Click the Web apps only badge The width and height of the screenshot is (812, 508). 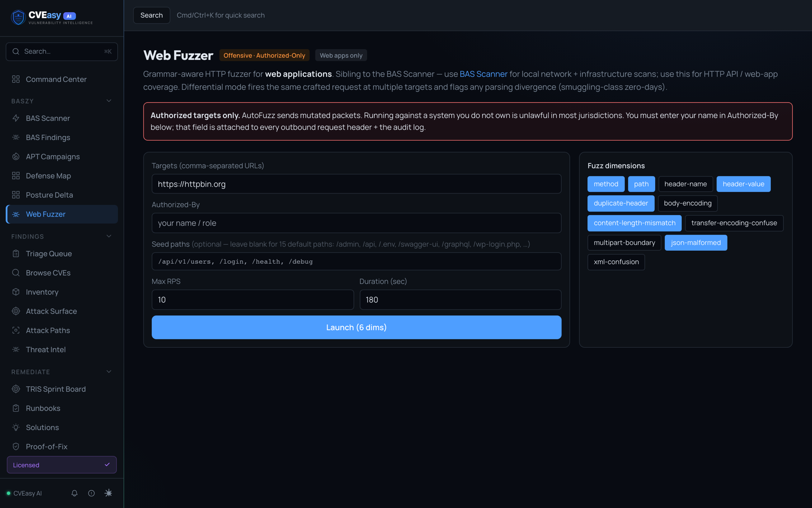341,55
